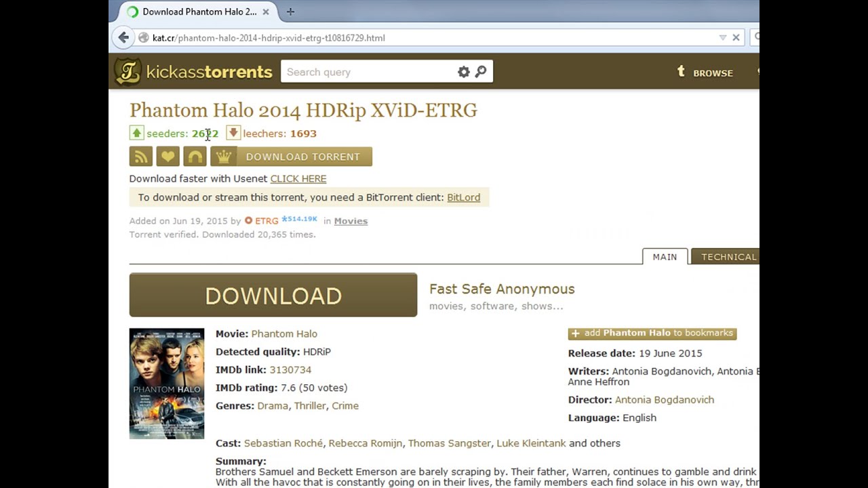Open the BitLord client link

pos(463,197)
